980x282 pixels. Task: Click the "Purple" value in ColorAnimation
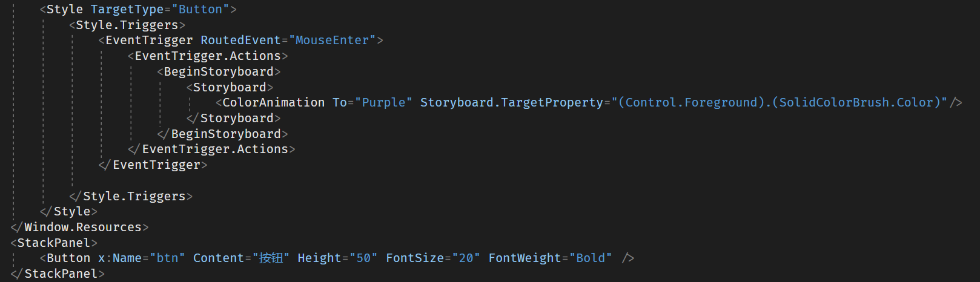tap(383, 102)
